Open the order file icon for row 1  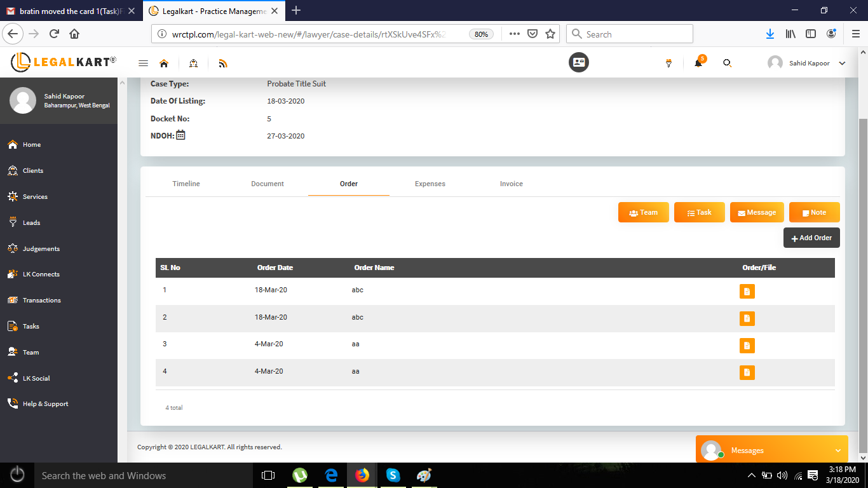coord(747,292)
